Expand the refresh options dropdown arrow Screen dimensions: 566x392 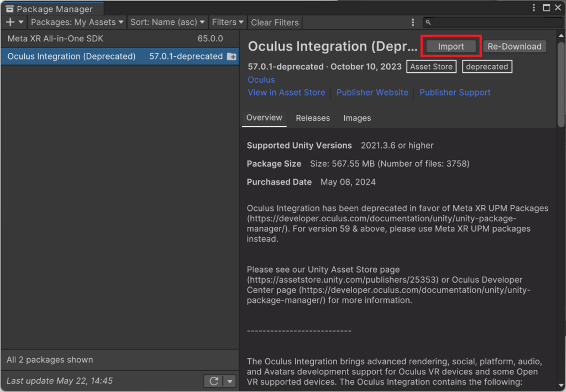[230, 381]
